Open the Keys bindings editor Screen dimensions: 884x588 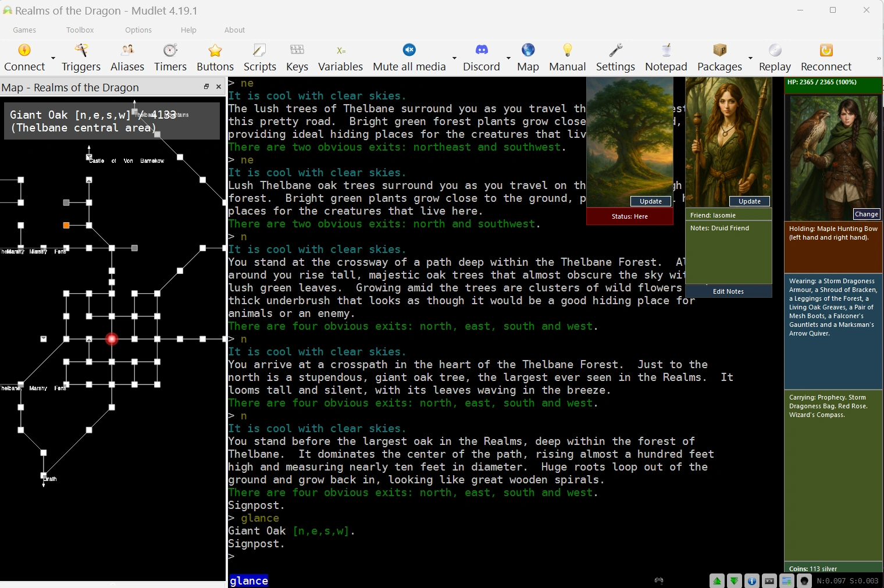point(297,58)
